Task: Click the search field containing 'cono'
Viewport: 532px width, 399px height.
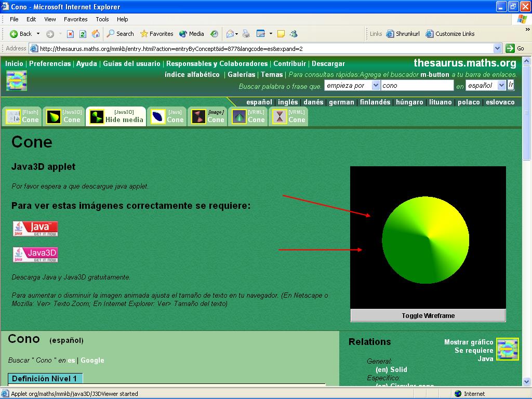Action: (417, 85)
